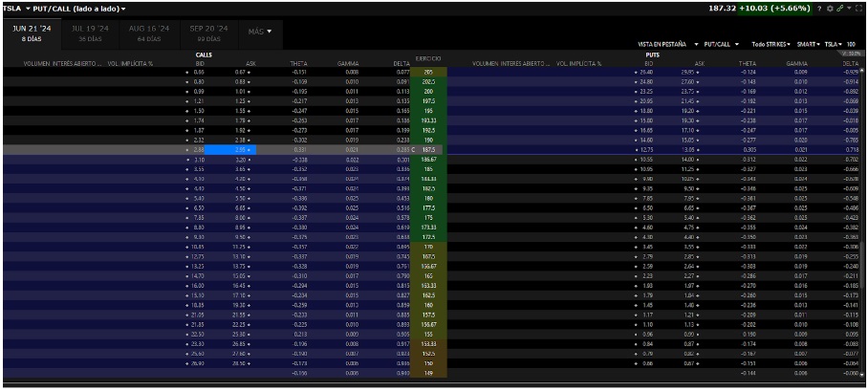The width and height of the screenshot is (868, 391).
Task: Click the vertical scrollbar on right edge
Action: (x=864, y=191)
